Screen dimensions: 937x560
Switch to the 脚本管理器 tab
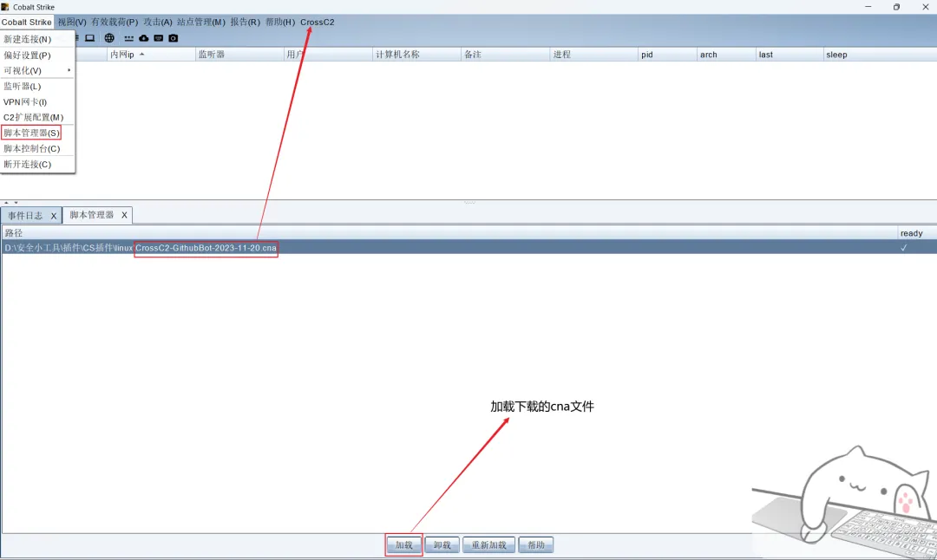pyautogui.click(x=91, y=215)
